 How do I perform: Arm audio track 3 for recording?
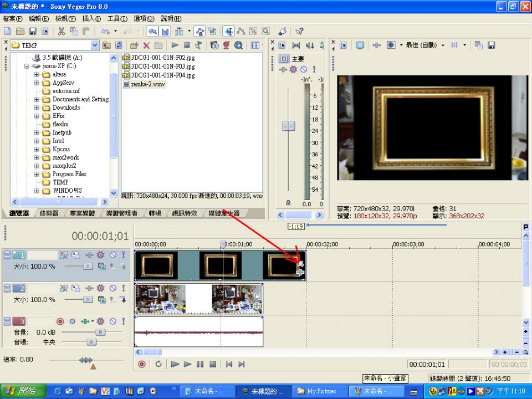pos(60,321)
